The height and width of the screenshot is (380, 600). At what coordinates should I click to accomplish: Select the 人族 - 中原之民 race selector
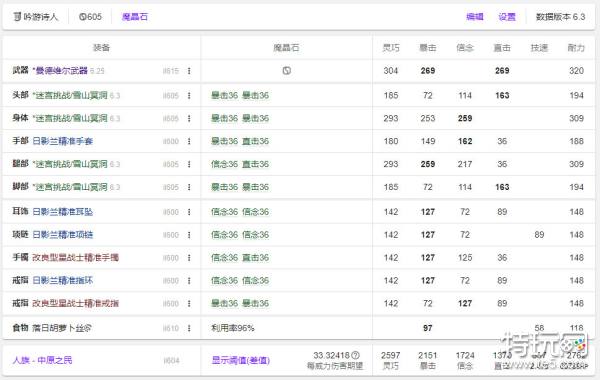tap(42, 360)
